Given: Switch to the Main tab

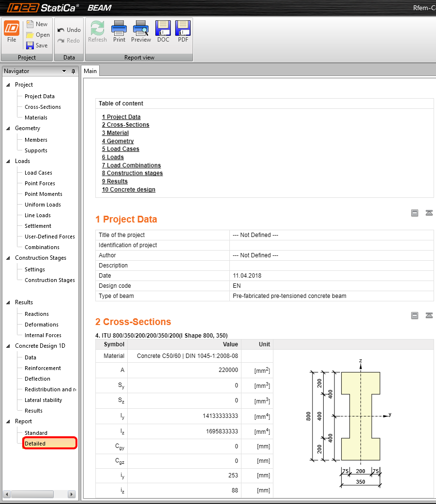Looking at the screenshot, I should (x=90, y=71).
